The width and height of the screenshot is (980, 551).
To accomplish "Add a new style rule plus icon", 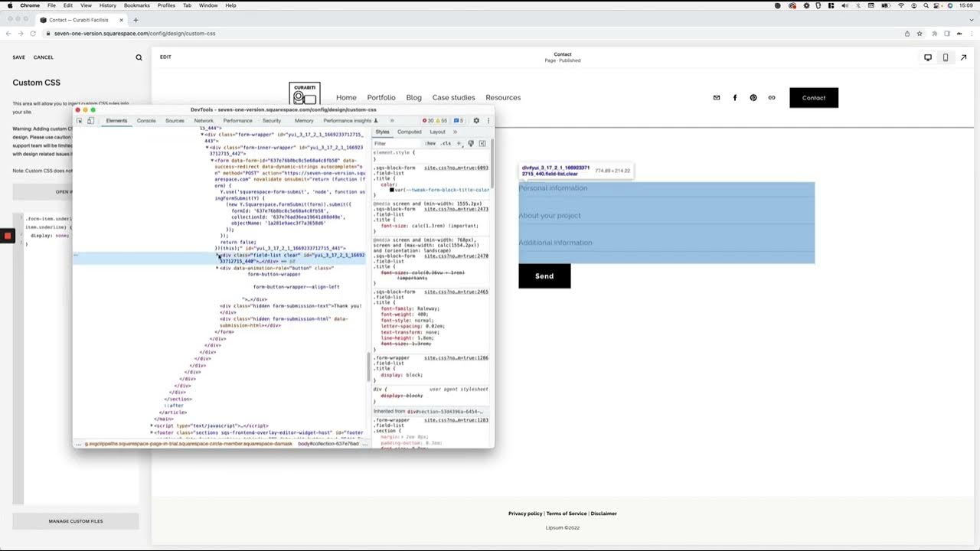I will (x=459, y=143).
